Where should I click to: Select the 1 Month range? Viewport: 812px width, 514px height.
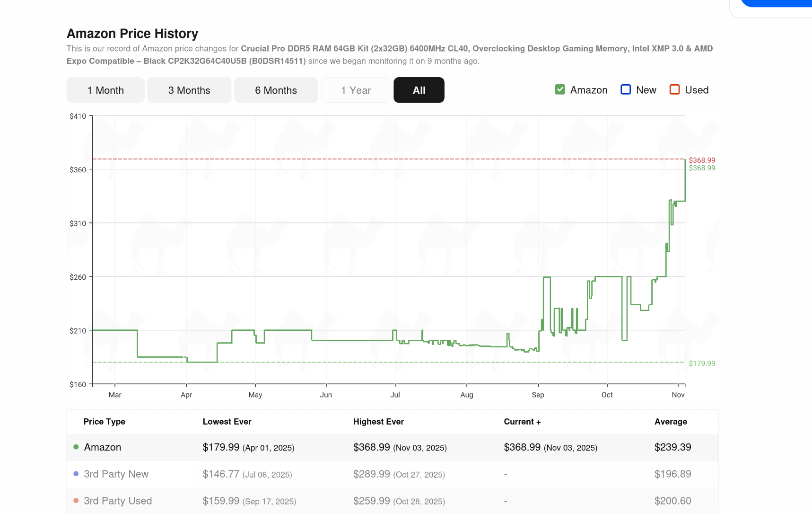[x=105, y=90]
